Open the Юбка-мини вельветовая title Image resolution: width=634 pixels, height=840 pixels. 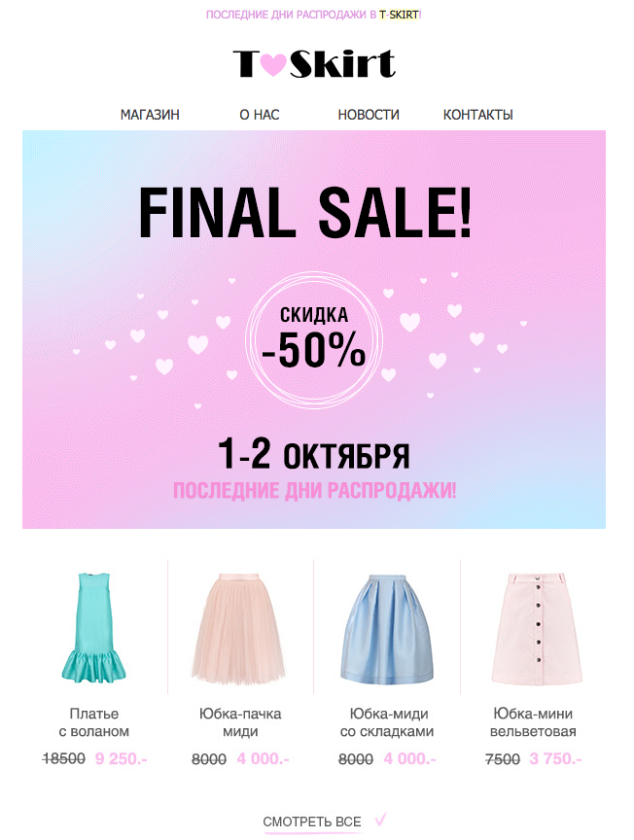click(x=533, y=722)
